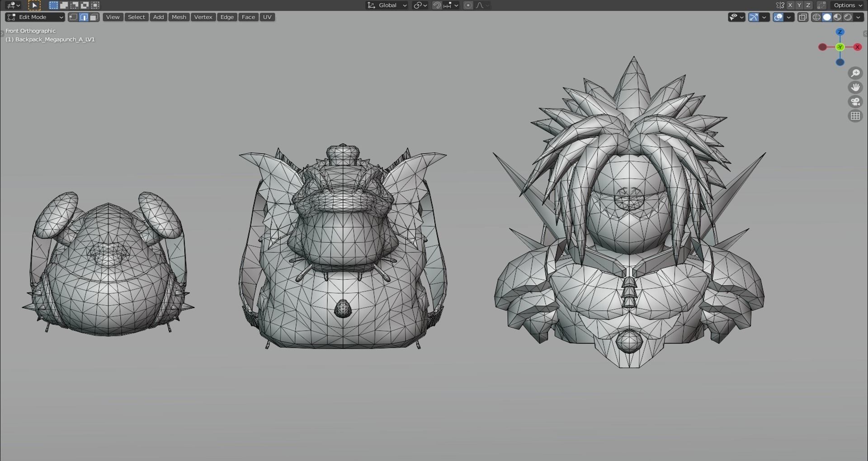Open object type visibility dropdown

(736, 17)
